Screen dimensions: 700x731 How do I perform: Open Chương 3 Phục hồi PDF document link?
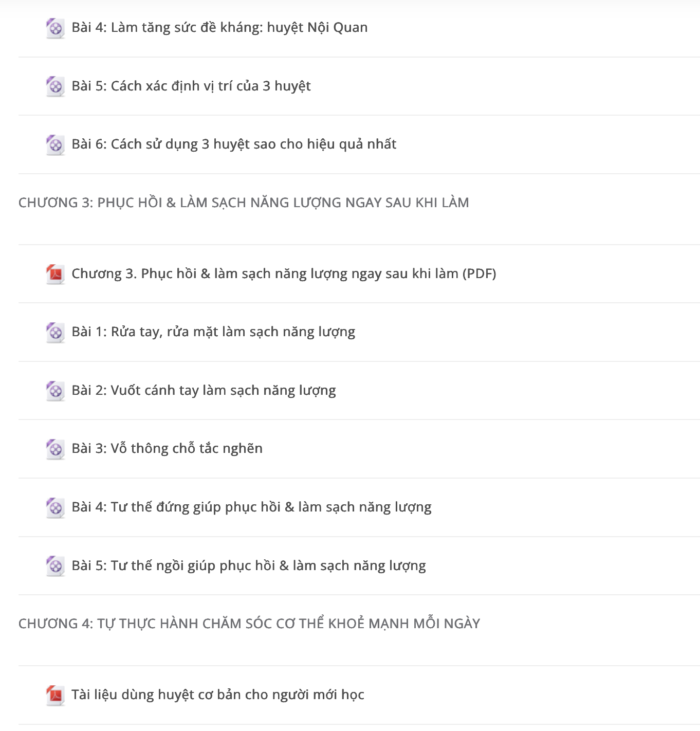pos(284,273)
